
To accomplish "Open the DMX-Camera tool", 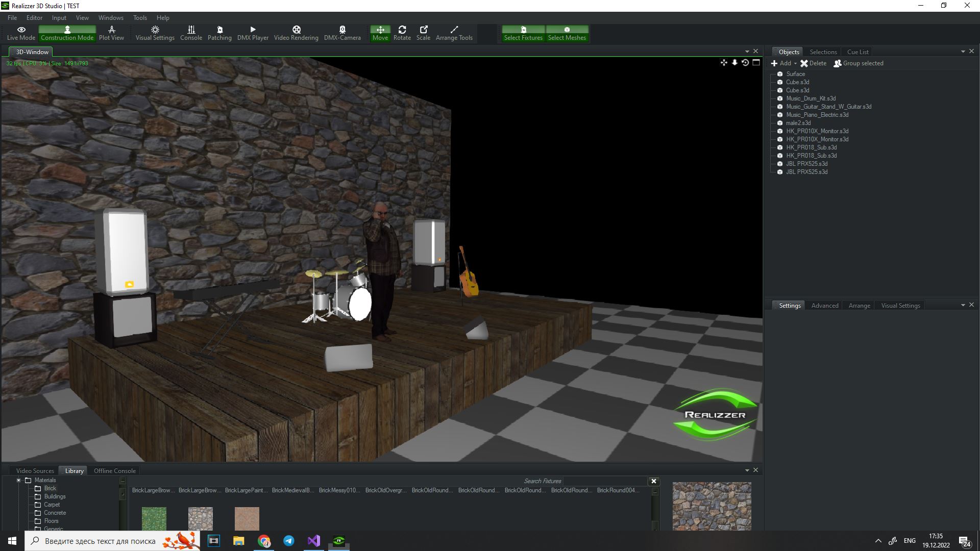I will pos(342,33).
